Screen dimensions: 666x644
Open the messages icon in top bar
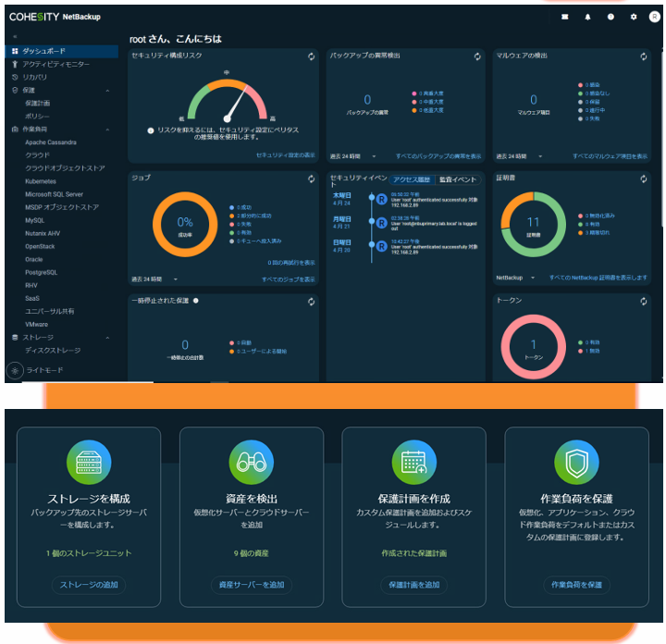(x=564, y=17)
